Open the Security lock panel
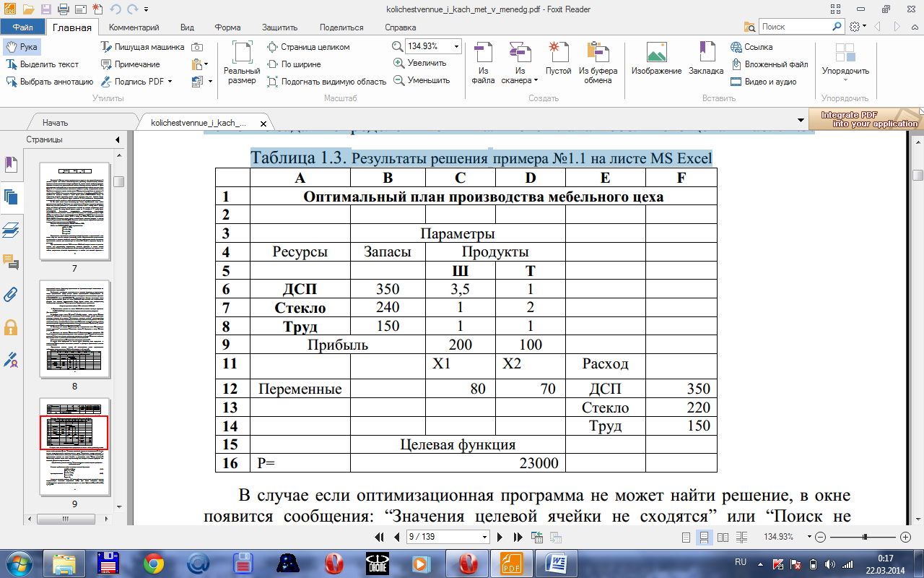Image resolution: width=924 pixels, height=578 pixels. click(11, 327)
